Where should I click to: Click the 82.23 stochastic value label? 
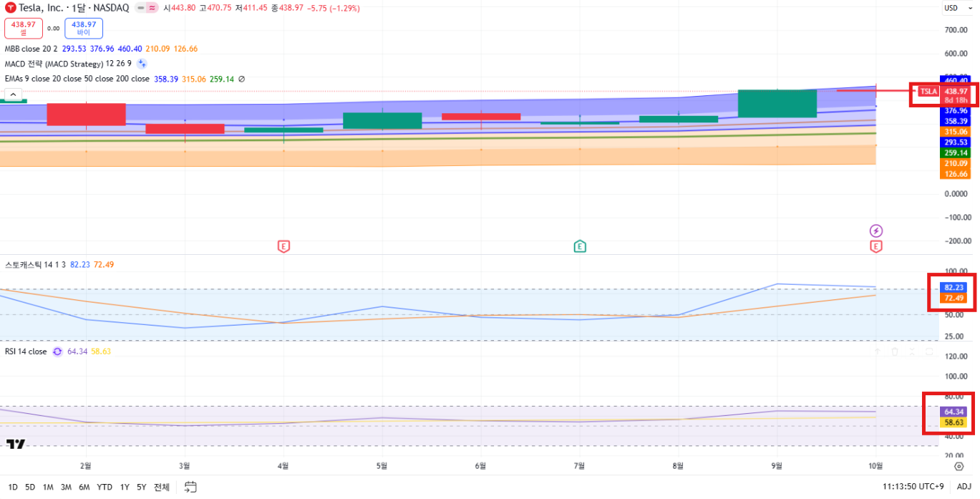point(955,287)
